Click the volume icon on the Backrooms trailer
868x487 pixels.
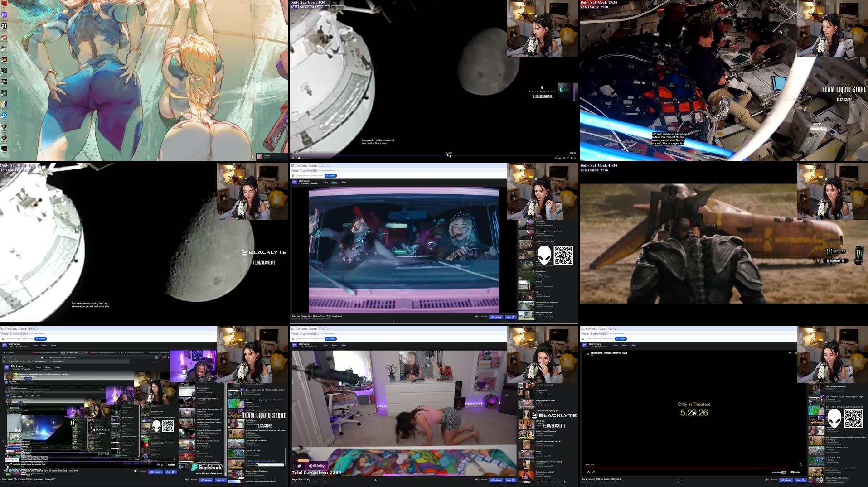[x=790, y=353]
